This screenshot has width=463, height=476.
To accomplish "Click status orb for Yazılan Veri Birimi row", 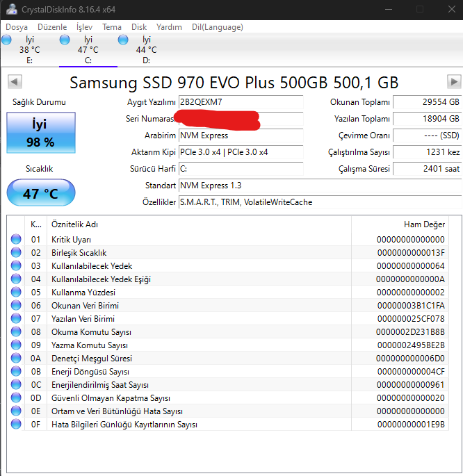I will click(16, 318).
